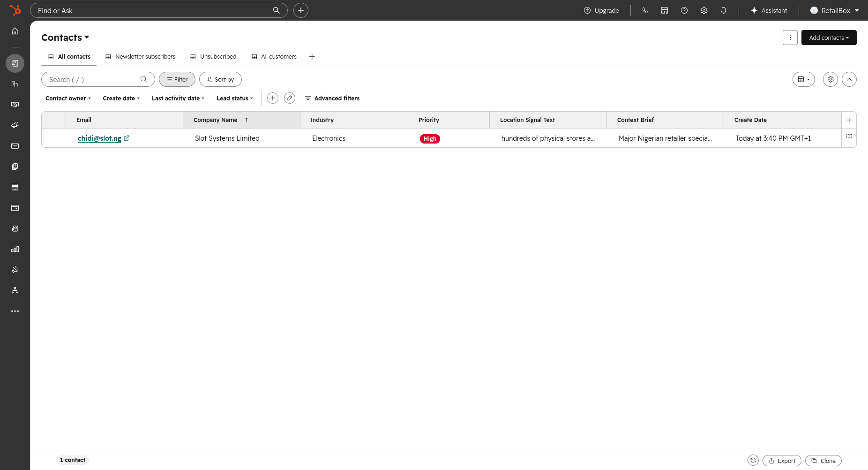This screenshot has width=868, height=470.
Task: Expand the Last activity date filter
Action: (178, 99)
